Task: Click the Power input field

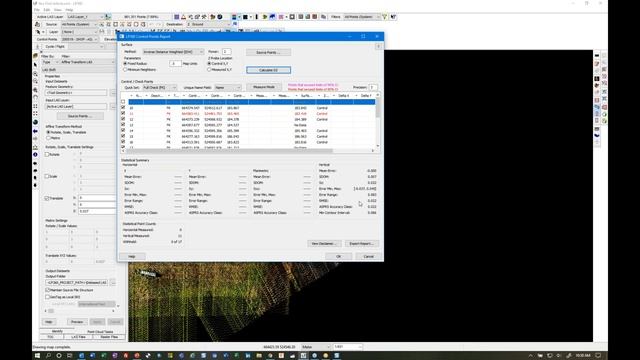Action: [x=226, y=52]
